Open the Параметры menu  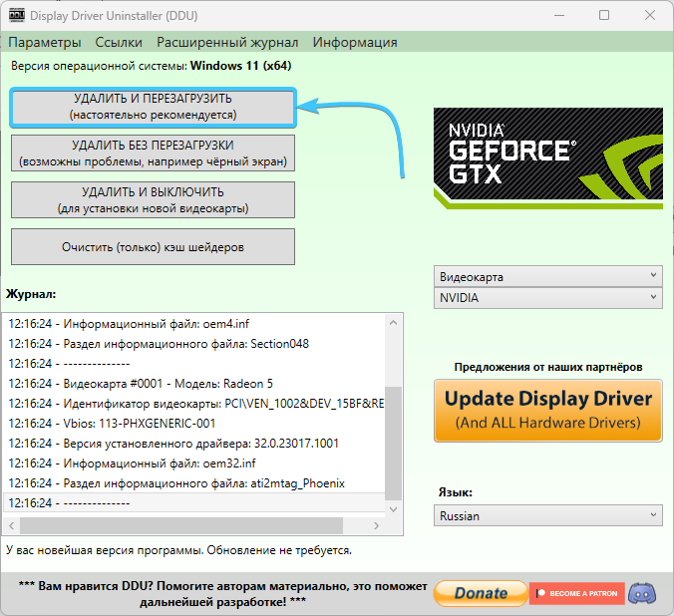point(45,42)
